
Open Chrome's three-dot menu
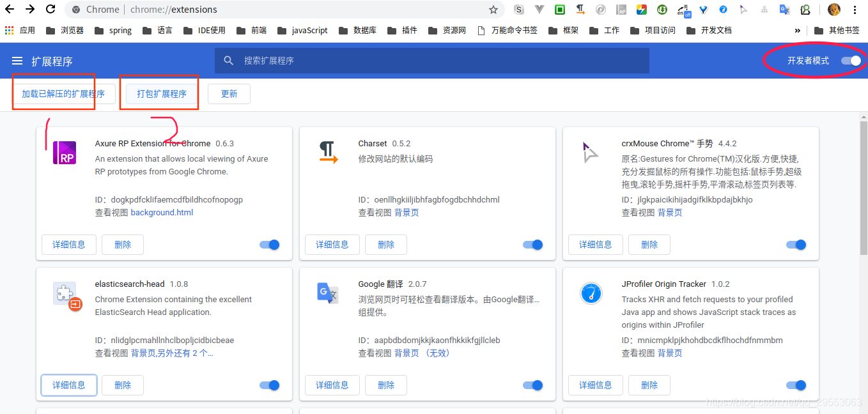point(855,10)
